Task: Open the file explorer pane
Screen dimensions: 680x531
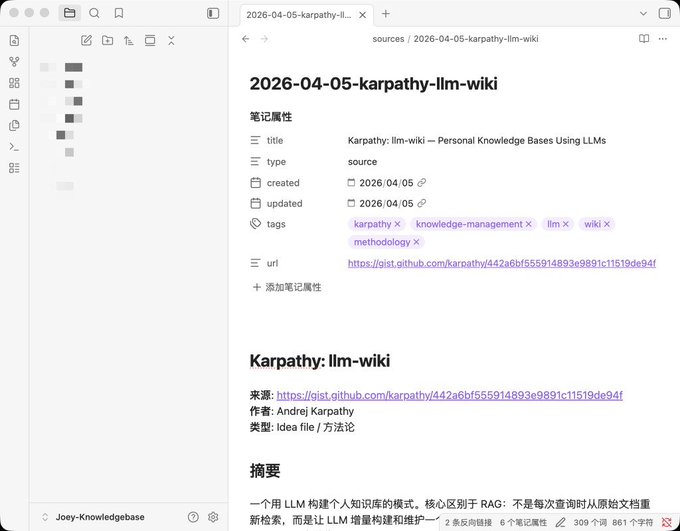Action: (x=69, y=13)
